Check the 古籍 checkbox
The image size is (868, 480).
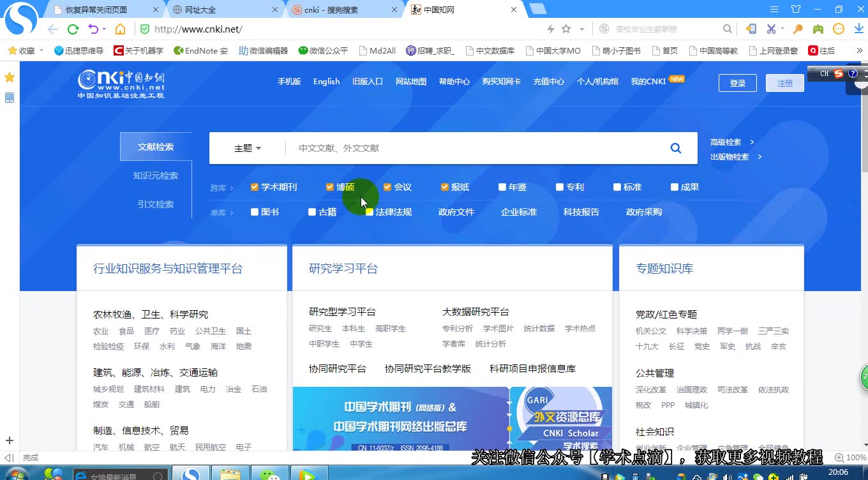pos(312,212)
